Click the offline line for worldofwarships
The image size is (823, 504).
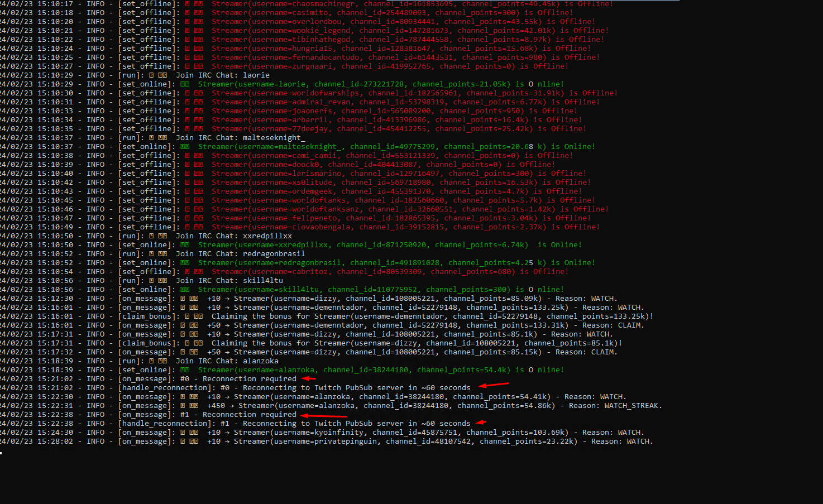[414, 93]
